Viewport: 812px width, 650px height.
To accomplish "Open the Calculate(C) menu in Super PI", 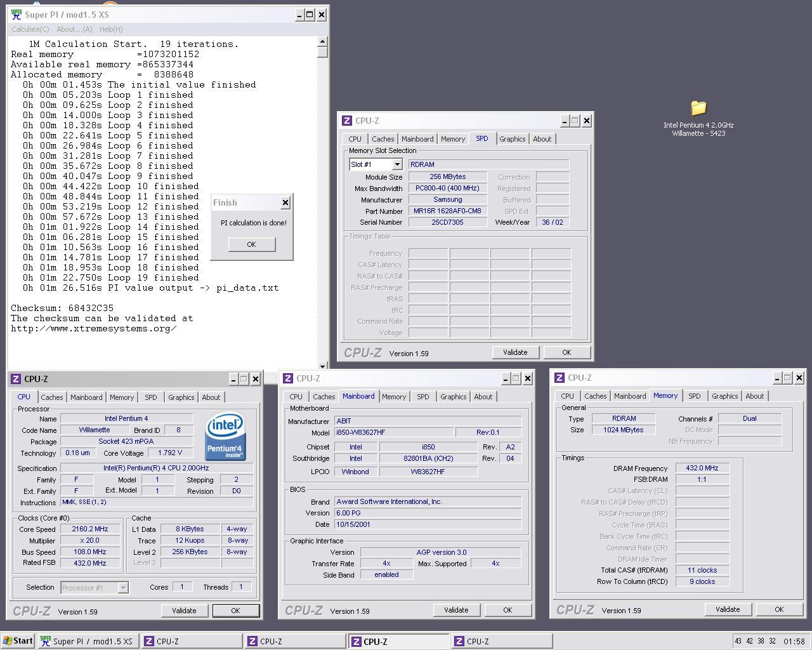I will 30,29.
